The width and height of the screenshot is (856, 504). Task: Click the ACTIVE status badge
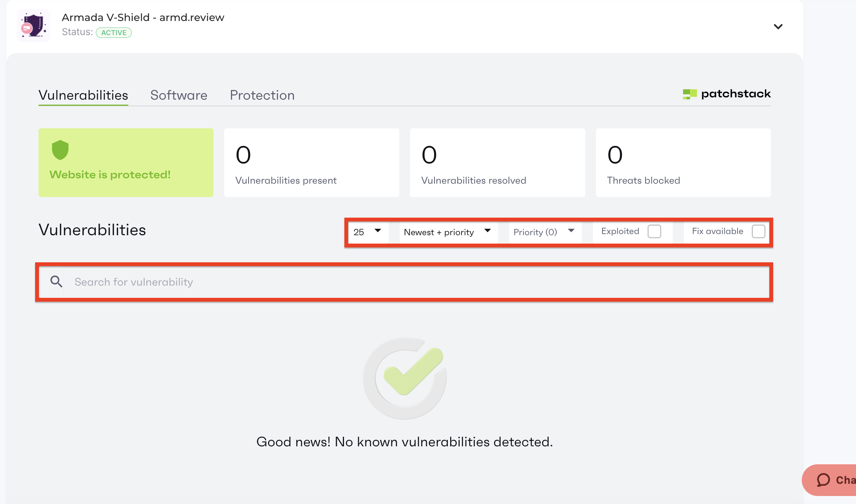[114, 33]
